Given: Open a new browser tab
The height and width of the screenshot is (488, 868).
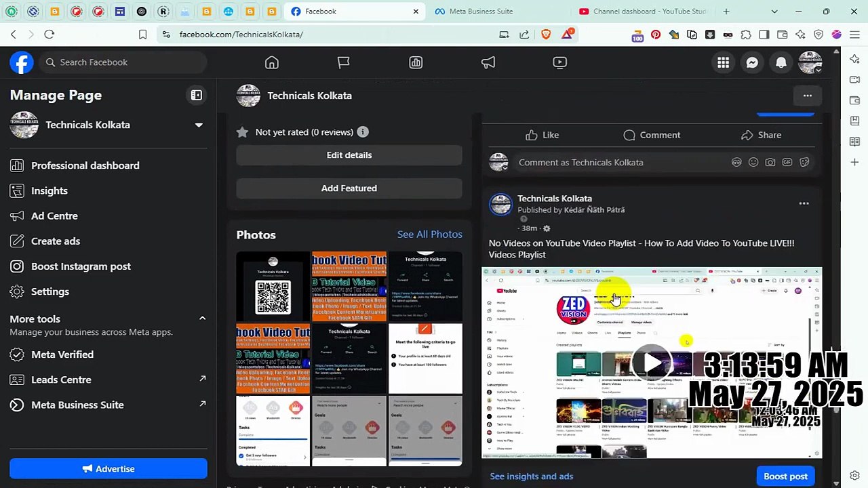Looking at the screenshot, I should [x=726, y=12].
